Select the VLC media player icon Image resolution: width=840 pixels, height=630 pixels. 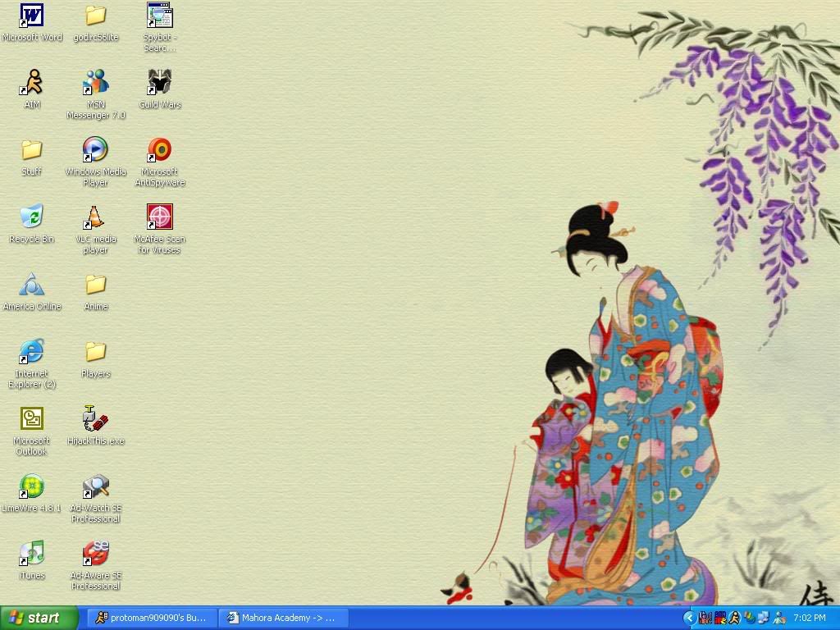pyautogui.click(x=96, y=217)
